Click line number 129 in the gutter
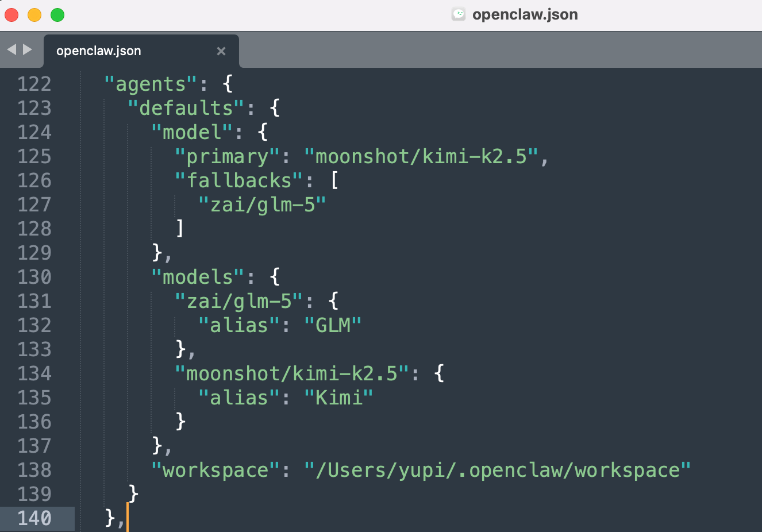This screenshot has height=532, width=762. [34, 253]
